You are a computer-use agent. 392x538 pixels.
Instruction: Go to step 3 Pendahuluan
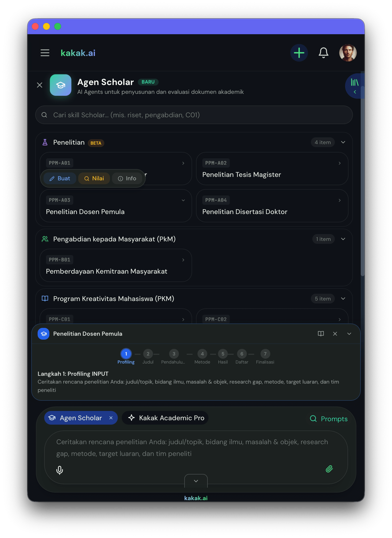click(x=173, y=357)
